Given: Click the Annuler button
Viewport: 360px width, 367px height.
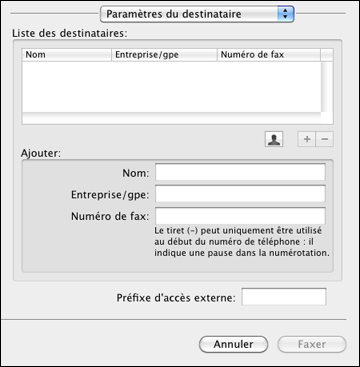Looking at the screenshot, I should click(x=233, y=344).
